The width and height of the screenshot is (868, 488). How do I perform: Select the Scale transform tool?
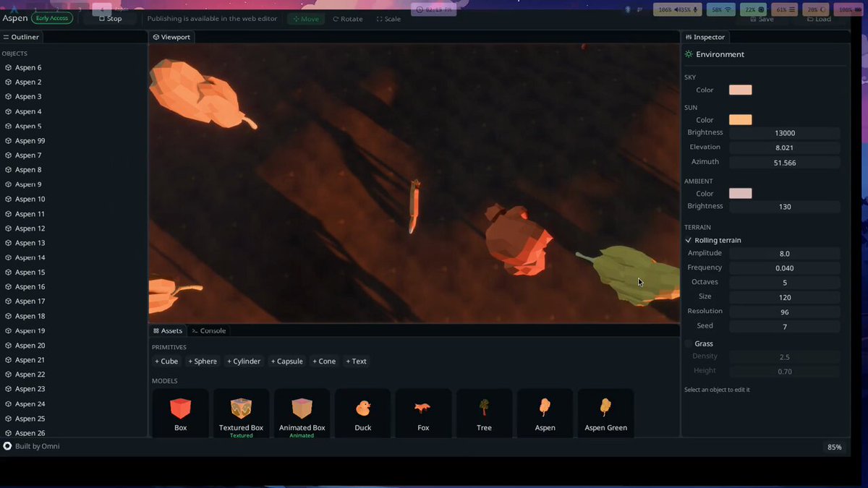click(389, 19)
